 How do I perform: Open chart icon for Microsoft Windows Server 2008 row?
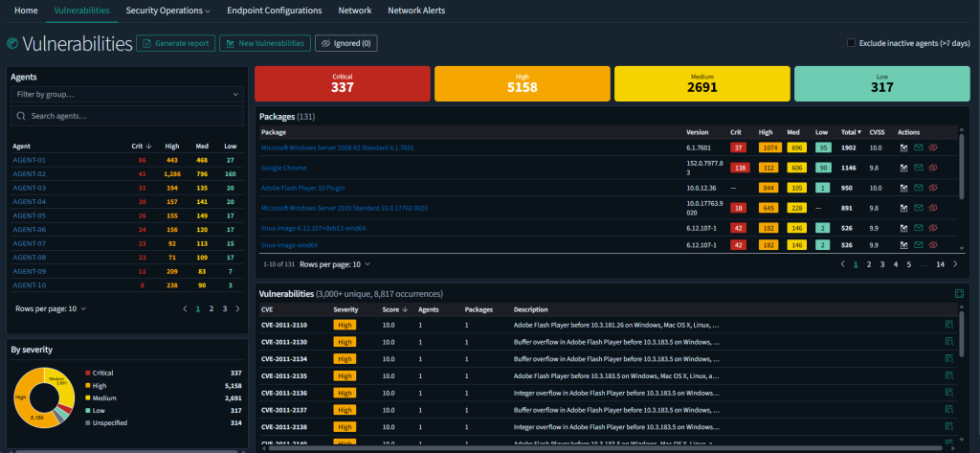click(903, 147)
